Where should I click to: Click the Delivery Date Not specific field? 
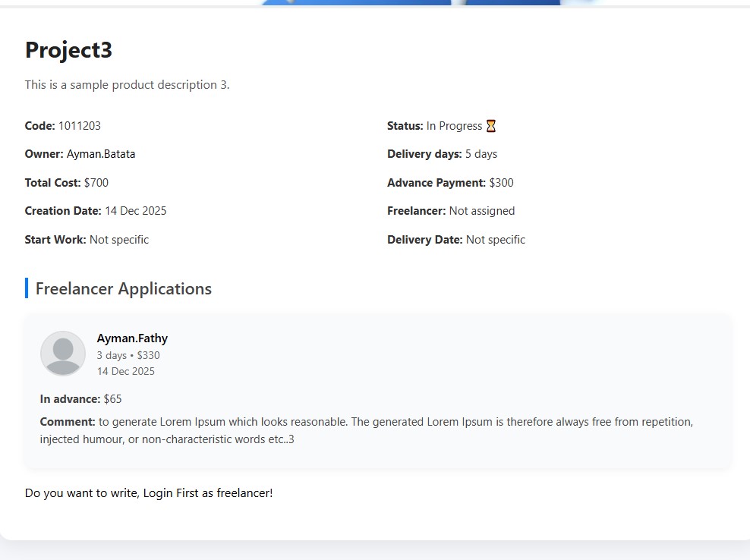[x=496, y=240]
